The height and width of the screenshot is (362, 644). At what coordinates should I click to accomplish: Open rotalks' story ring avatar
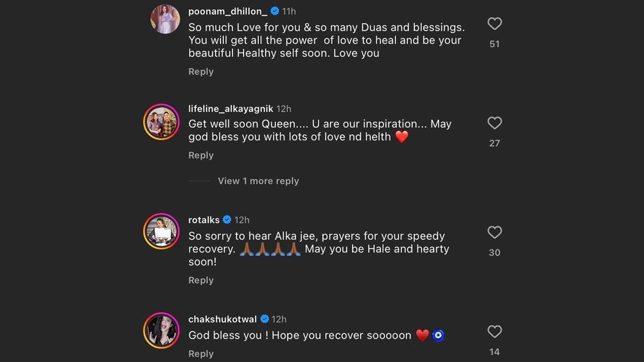161,231
